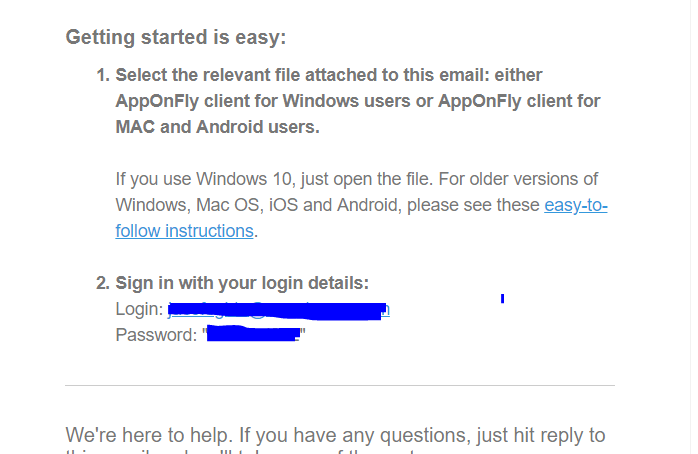The height and width of the screenshot is (454, 698).
Task: Click the 'Password:' label
Action: coord(156,334)
